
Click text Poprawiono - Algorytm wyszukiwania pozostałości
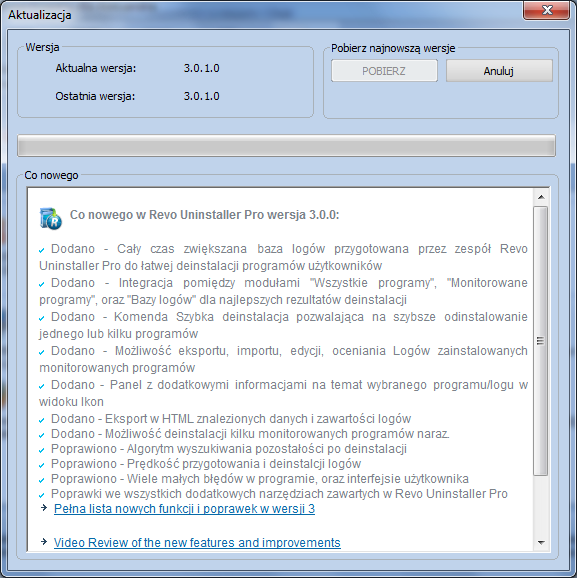pyautogui.click(x=229, y=449)
